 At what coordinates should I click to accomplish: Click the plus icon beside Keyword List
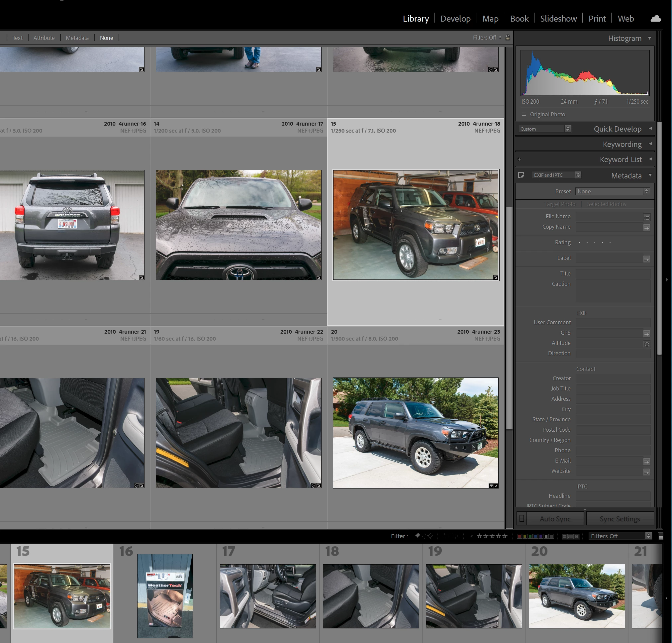click(519, 160)
